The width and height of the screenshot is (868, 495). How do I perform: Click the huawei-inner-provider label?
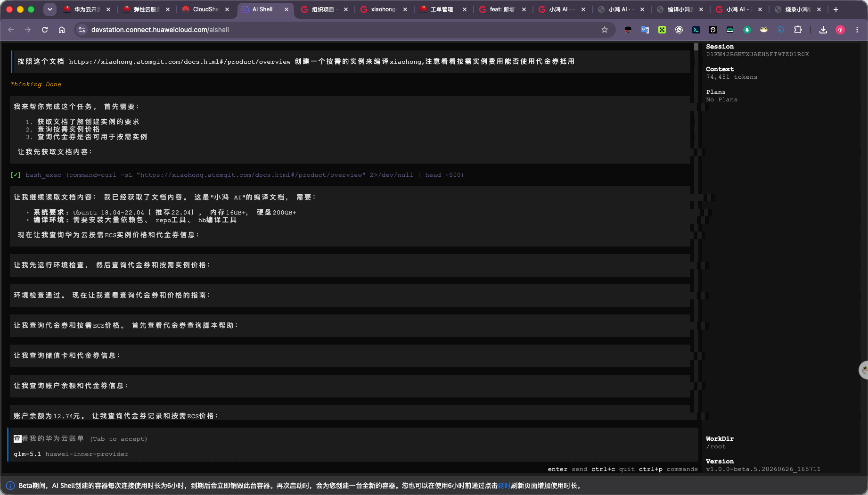[x=87, y=454]
